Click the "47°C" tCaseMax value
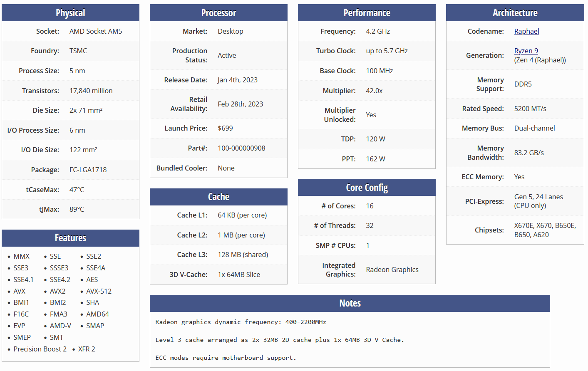The width and height of the screenshot is (588, 371). coord(77,190)
